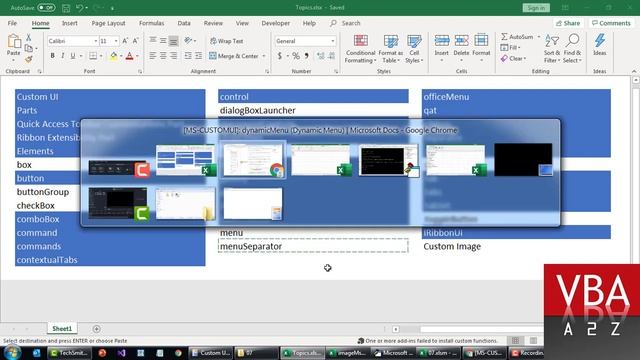The height and width of the screenshot is (360, 640).
Task: Select the Sheet1 tab
Action: pyautogui.click(x=62, y=329)
